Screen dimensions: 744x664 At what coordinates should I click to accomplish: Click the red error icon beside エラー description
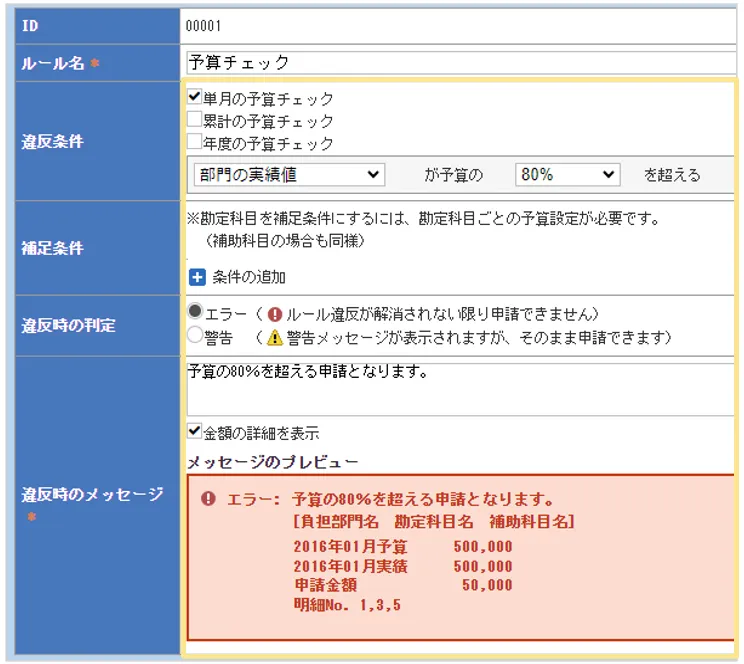(275, 313)
